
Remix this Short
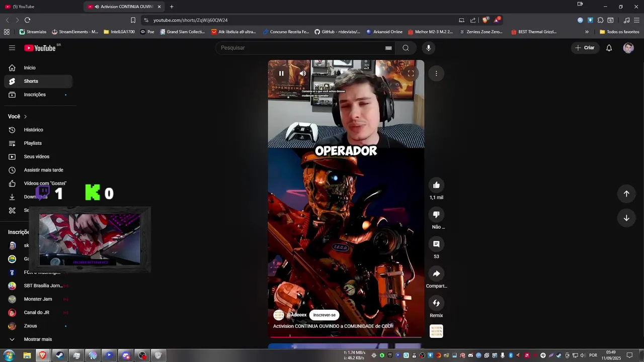click(436, 303)
